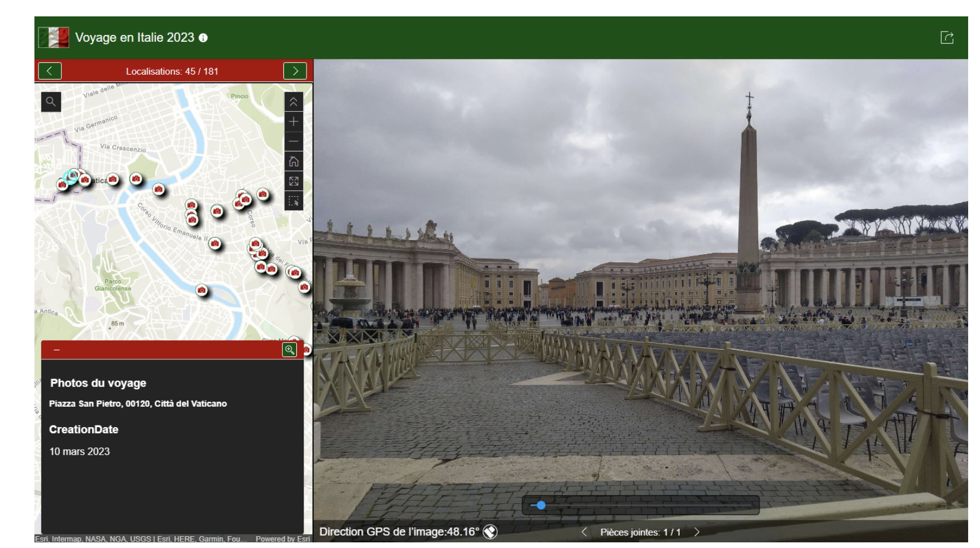Screen dimensions: 980x548
Task: Go to the previous localisation
Action: (x=50, y=71)
